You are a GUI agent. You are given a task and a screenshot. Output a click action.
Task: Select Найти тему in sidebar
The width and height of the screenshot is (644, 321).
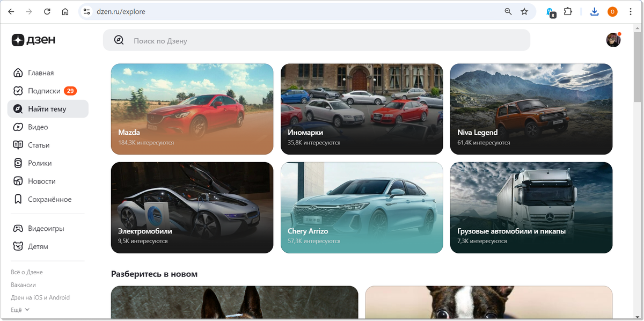tap(48, 109)
